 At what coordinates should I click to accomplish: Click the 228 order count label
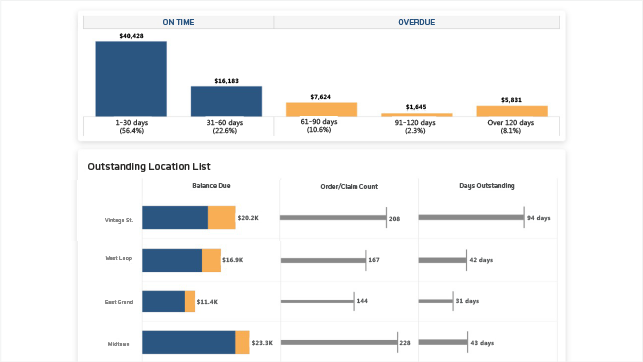(405, 343)
